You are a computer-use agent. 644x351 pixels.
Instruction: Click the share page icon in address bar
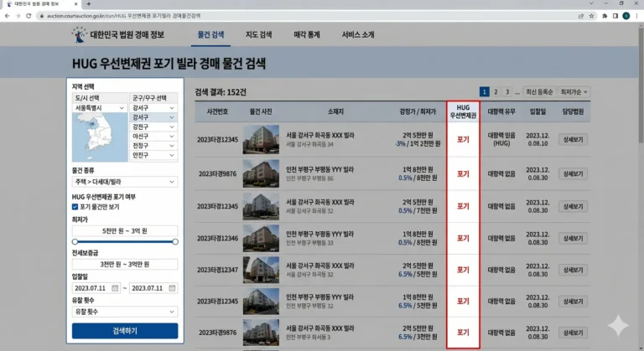point(581,16)
